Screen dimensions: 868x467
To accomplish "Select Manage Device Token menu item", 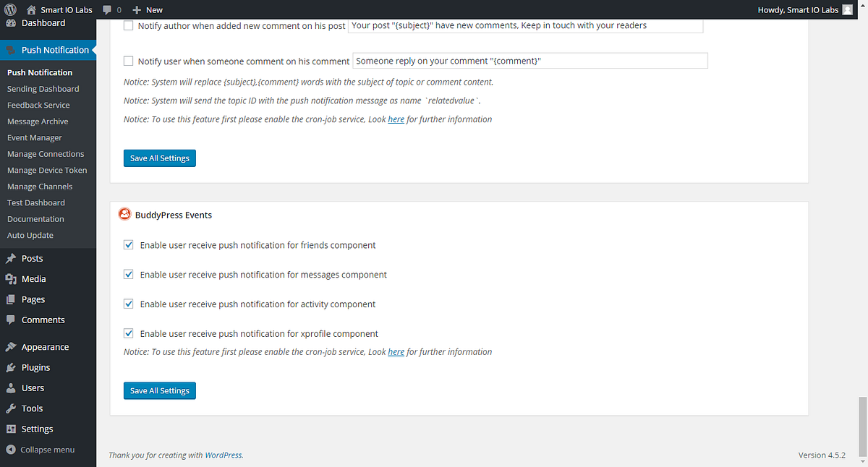I will coord(47,170).
